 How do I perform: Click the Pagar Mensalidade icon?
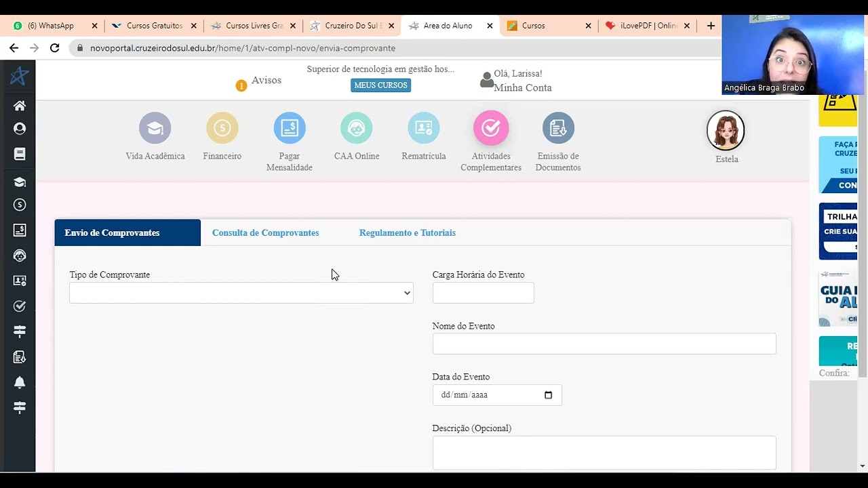tap(290, 128)
